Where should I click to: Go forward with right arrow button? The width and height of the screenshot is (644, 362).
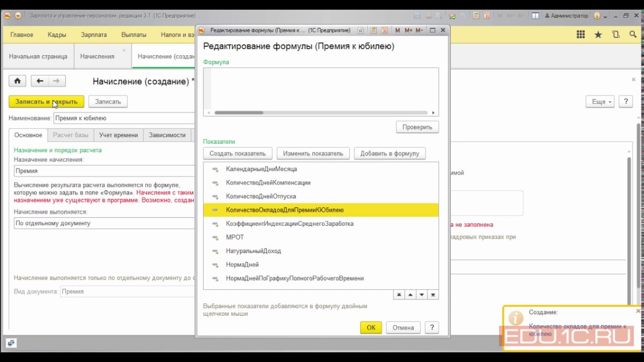(57, 81)
